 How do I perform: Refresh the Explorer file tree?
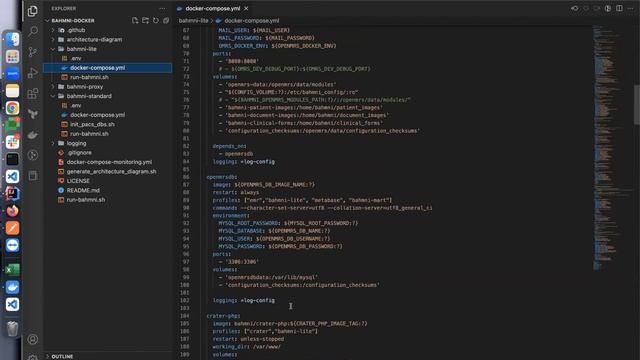pyautogui.click(x=156, y=20)
